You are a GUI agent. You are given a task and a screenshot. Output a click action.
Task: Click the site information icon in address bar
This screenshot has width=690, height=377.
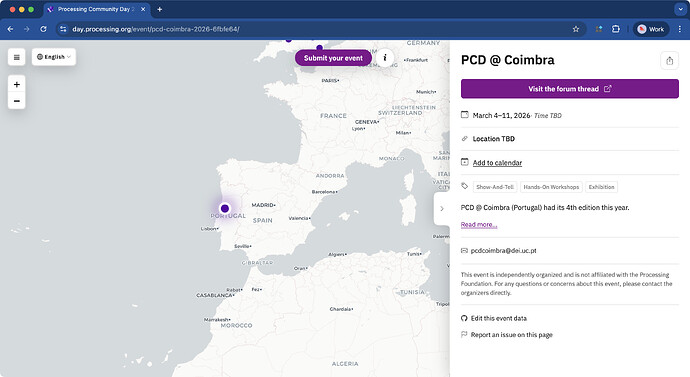tap(63, 29)
